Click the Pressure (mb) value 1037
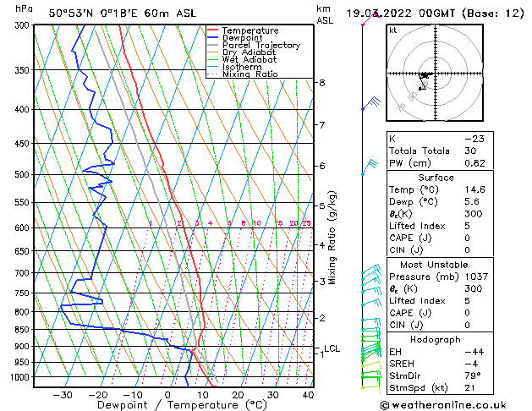Viewport: 532px width, 411px height. pyautogui.click(x=476, y=277)
